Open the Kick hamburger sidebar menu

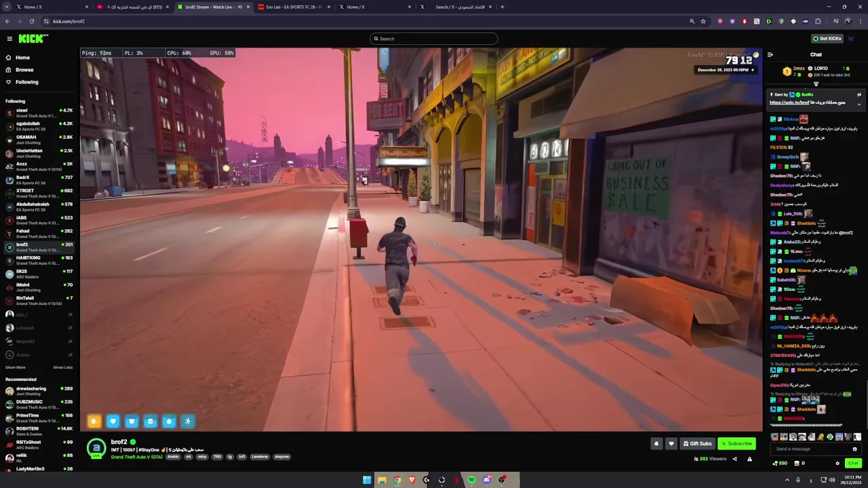(9, 39)
